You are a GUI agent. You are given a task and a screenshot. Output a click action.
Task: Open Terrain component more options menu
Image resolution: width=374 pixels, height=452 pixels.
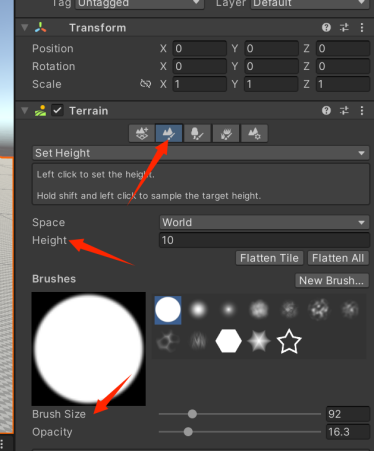coord(362,110)
